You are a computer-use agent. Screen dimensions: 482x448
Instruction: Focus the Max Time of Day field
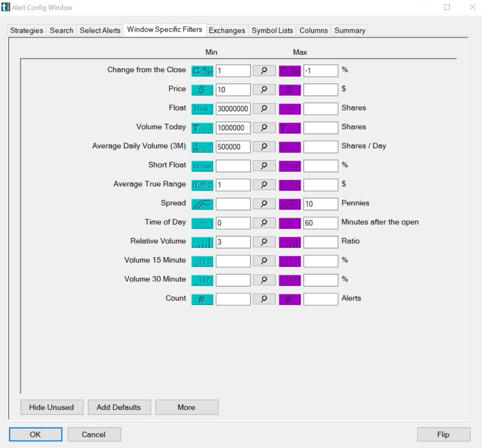(x=321, y=223)
